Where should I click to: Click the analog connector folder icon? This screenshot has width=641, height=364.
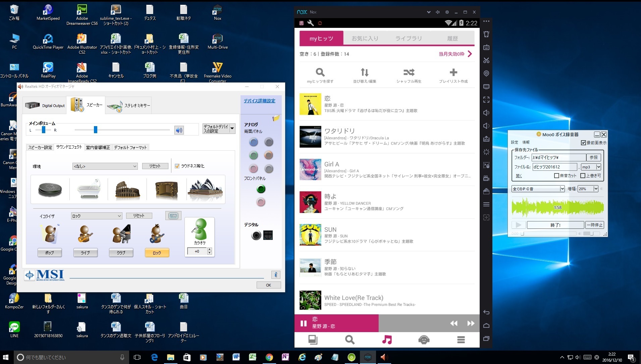click(x=276, y=118)
